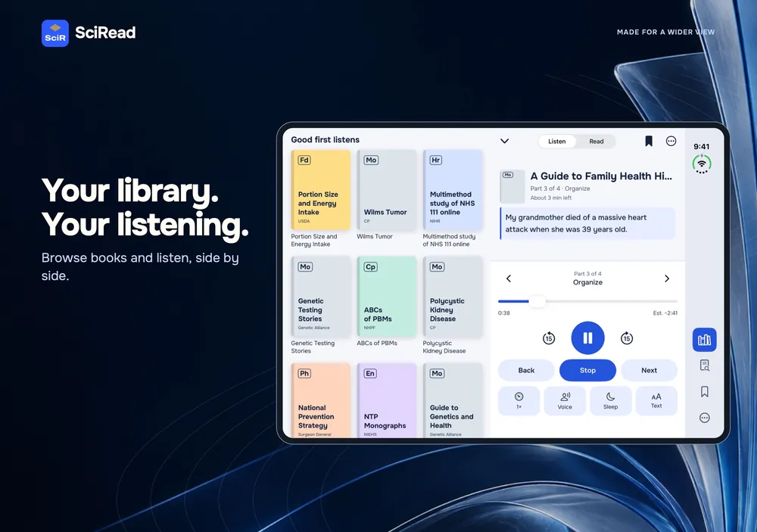Open the Wilms Tumor book cover
The height and width of the screenshot is (532, 757).
(x=386, y=190)
